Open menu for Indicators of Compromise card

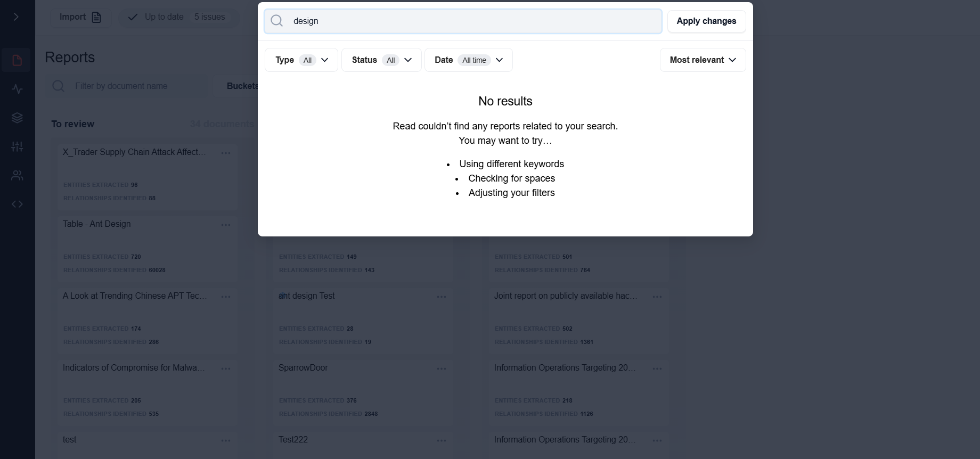pos(226,368)
